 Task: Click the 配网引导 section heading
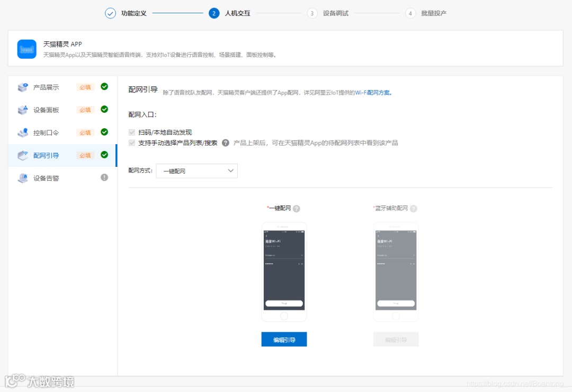click(143, 90)
